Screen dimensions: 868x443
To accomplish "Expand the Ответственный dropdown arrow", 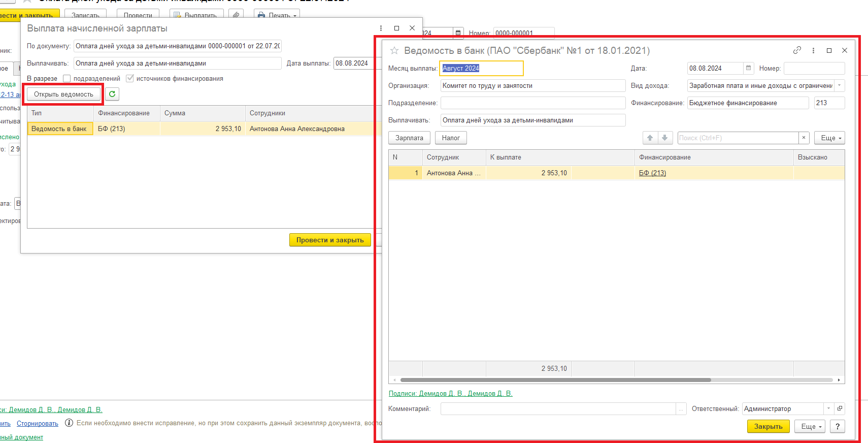I will click(x=828, y=408).
